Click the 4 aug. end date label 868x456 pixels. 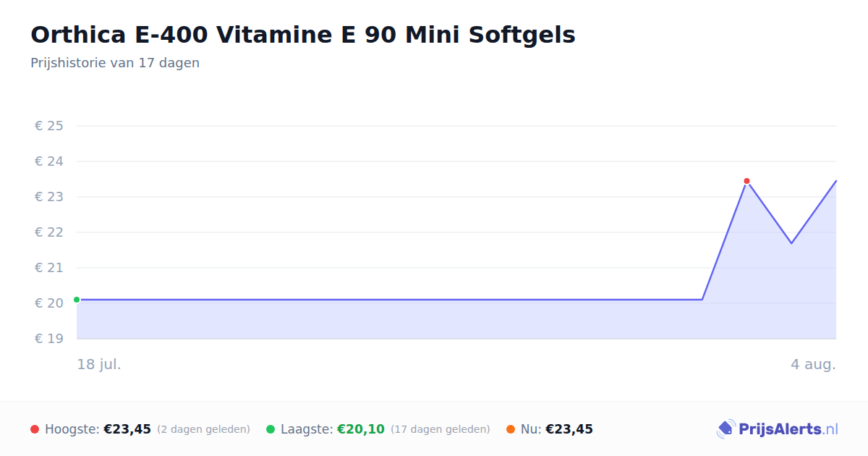click(813, 364)
